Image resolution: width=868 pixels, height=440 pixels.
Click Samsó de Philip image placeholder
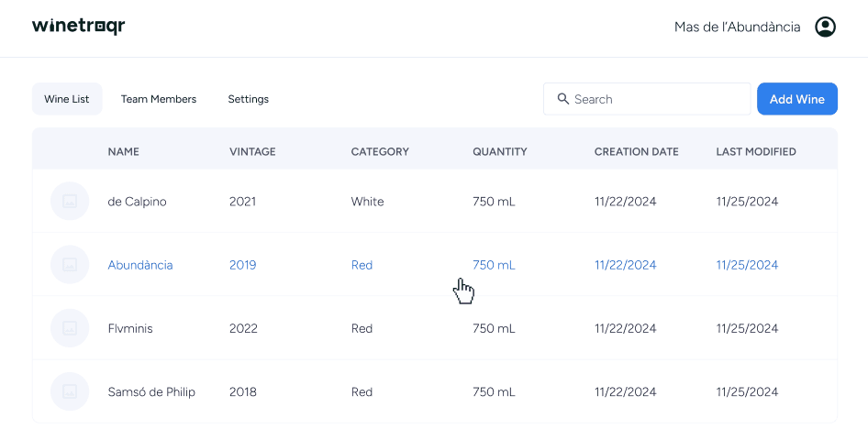(70, 391)
